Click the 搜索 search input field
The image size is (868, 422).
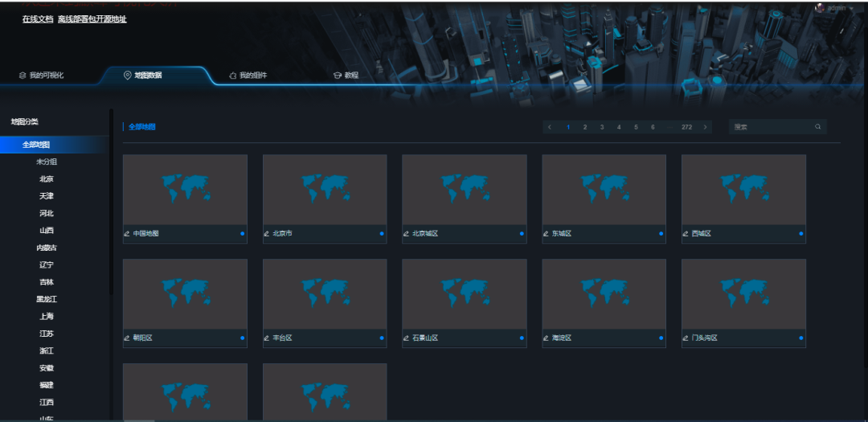pyautogui.click(x=770, y=127)
